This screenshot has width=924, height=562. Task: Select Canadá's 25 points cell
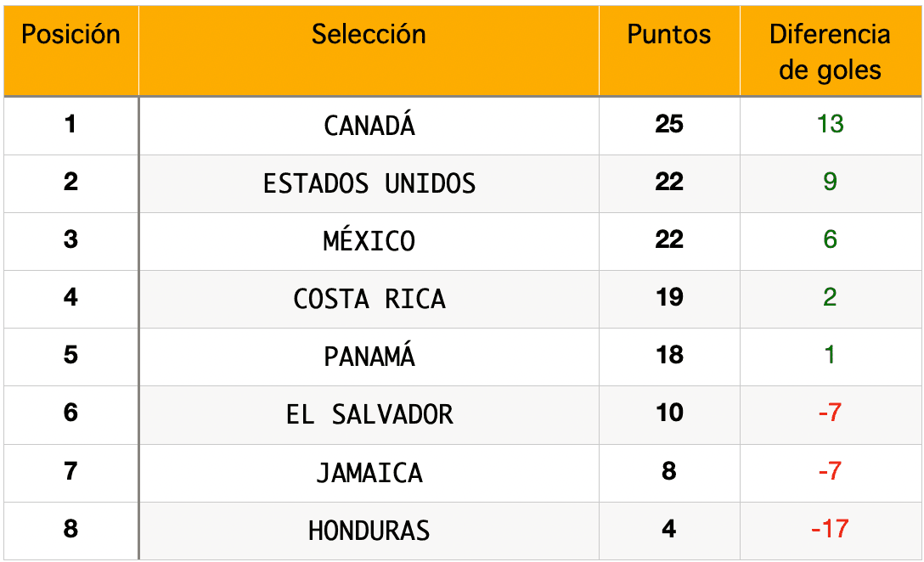(669, 125)
